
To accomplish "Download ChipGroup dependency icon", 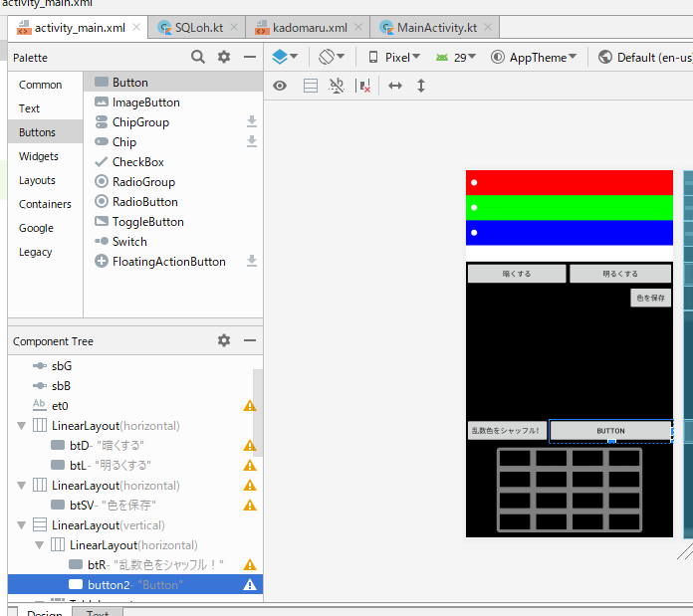I will (252, 121).
